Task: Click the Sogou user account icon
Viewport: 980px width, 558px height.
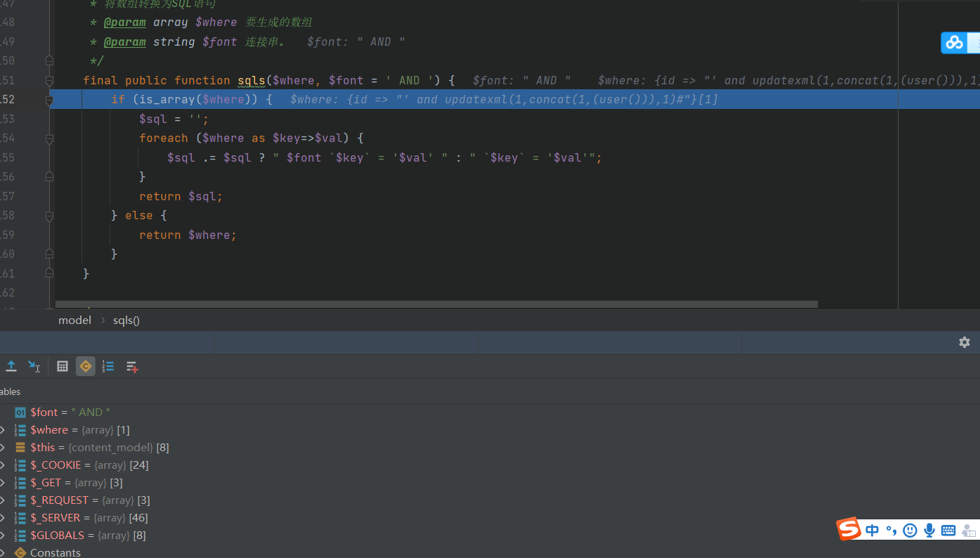Action: click(969, 531)
